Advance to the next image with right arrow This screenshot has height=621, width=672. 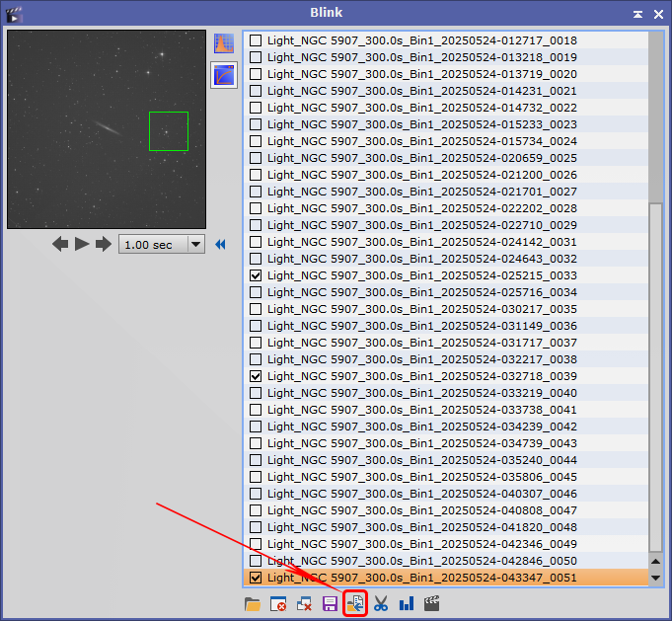click(104, 245)
